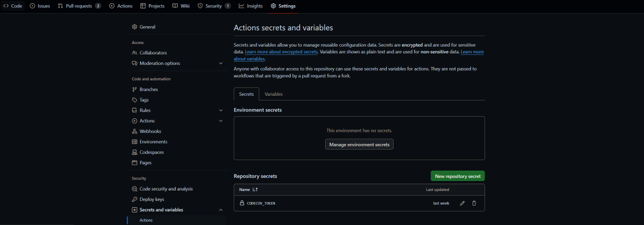Image resolution: width=644 pixels, height=225 pixels.
Task: Collapse the Secrets and variables chevron
Action: tap(221, 210)
